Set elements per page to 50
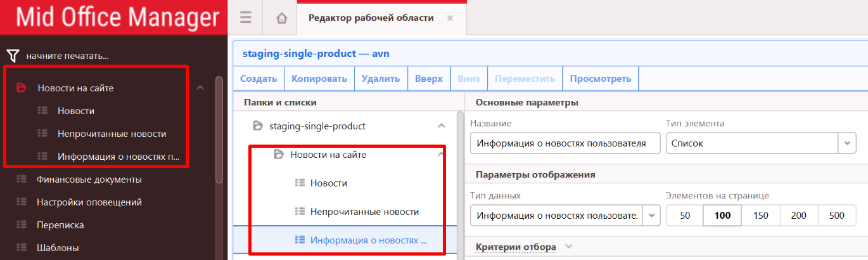The height and width of the screenshot is (260, 868). 685,216
